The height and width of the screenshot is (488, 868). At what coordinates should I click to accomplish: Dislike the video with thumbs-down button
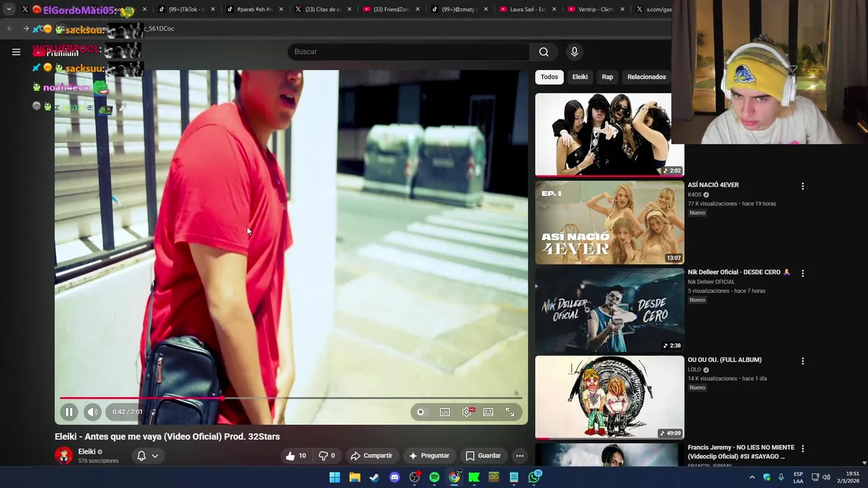(328, 455)
